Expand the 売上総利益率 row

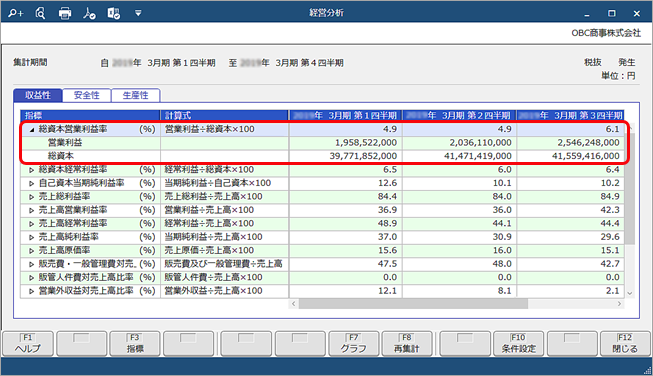tap(32, 197)
